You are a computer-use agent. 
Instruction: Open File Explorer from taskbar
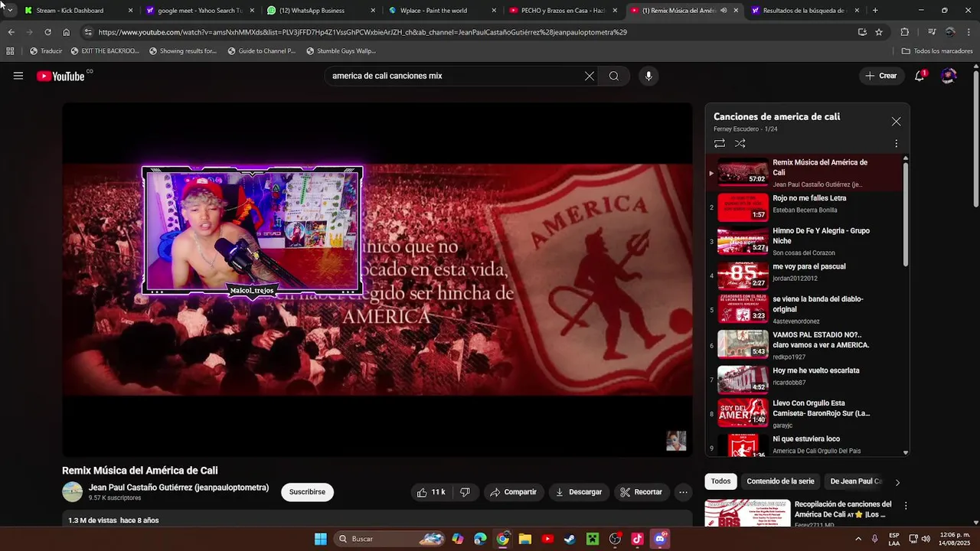pos(525,539)
